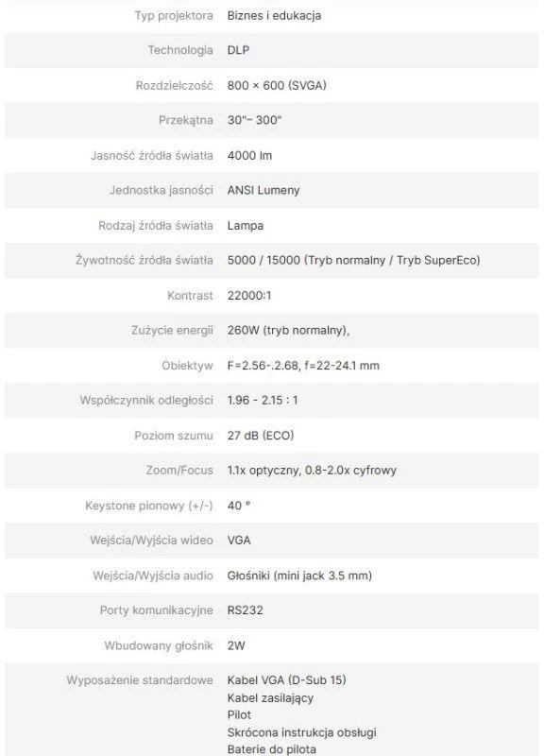Click the 'VGA' video input value

click(x=239, y=540)
